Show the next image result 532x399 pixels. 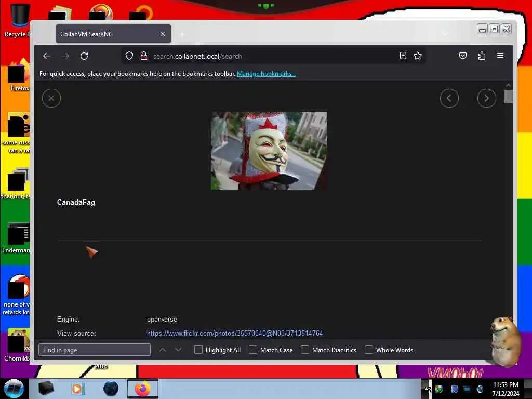pos(486,98)
